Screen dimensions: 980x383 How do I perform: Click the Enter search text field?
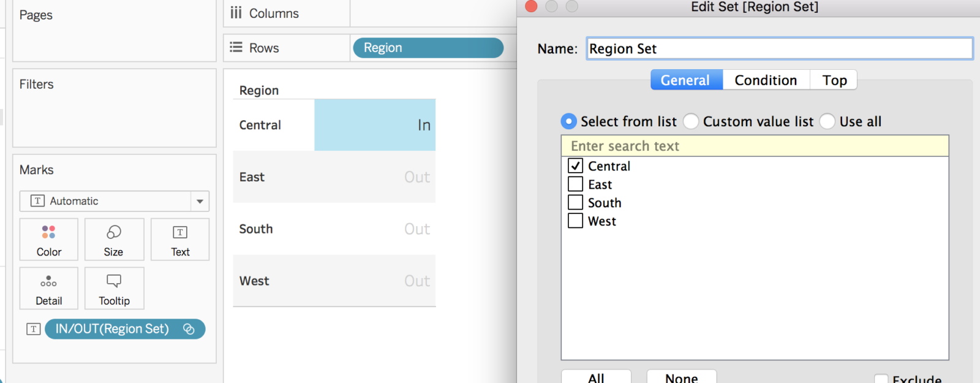(755, 146)
